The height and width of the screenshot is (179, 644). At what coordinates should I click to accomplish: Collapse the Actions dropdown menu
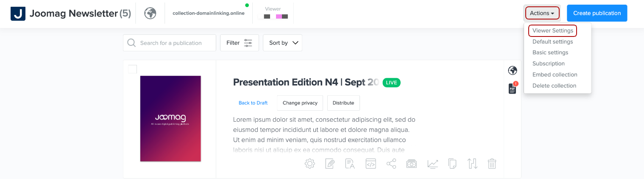click(542, 13)
